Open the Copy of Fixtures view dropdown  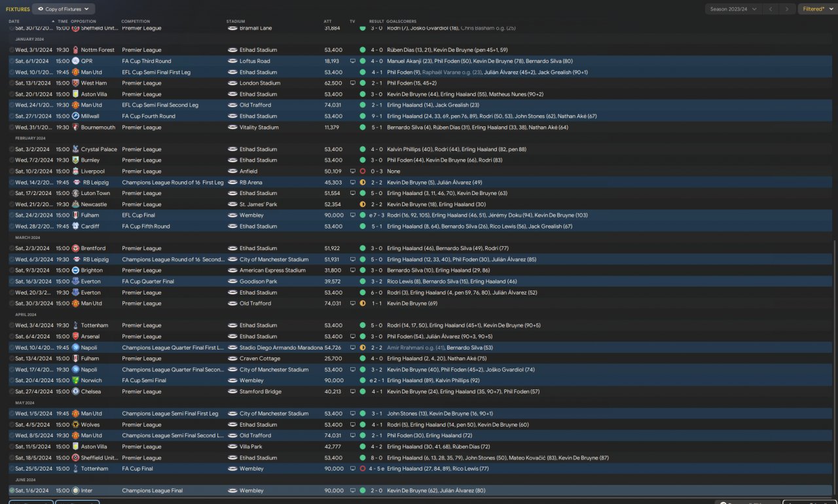(x=64, y=9)
